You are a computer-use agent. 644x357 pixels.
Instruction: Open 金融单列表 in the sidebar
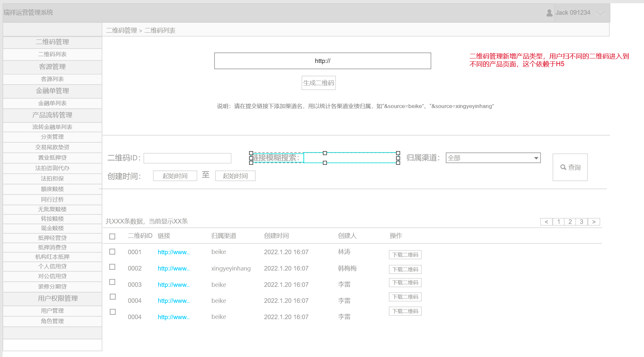[x=52, y=103]
